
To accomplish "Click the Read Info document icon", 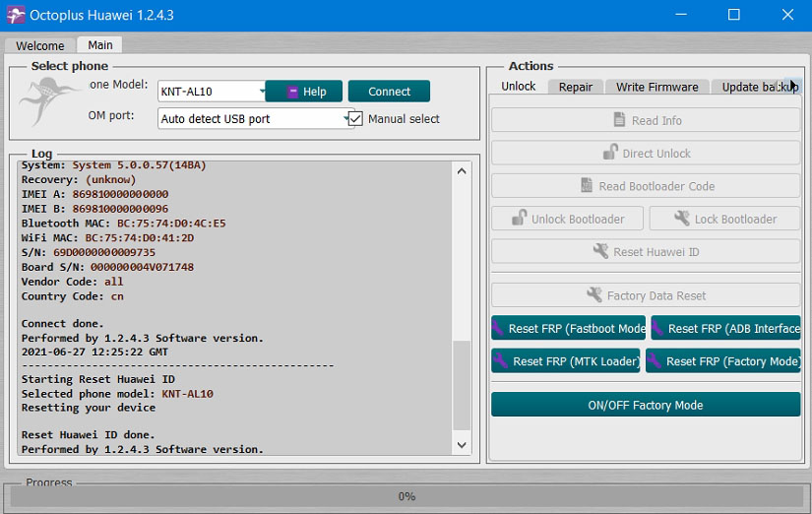I will click(619, 120).
